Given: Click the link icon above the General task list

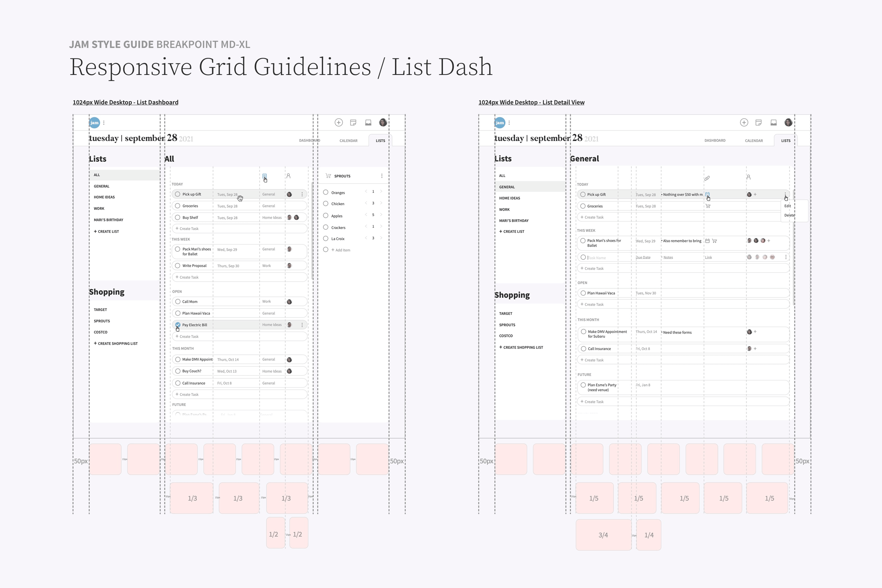Looking at the screenshot, I should (x=708, y=178).
